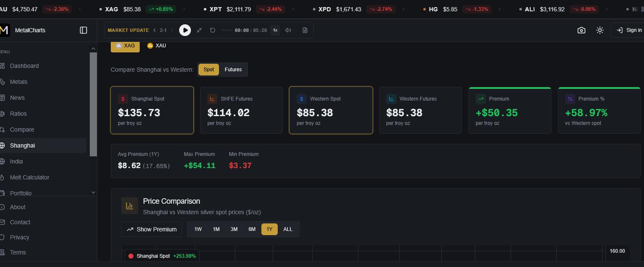
Task: Select the SHFE Futures card
Action: (241, 110)
